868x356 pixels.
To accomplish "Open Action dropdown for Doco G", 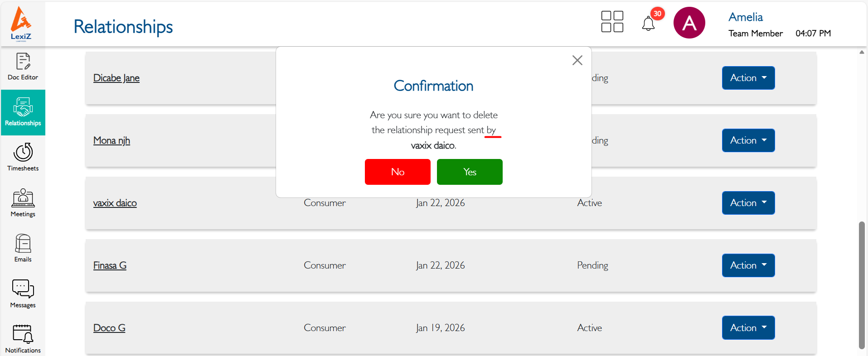I will (748, 327).
